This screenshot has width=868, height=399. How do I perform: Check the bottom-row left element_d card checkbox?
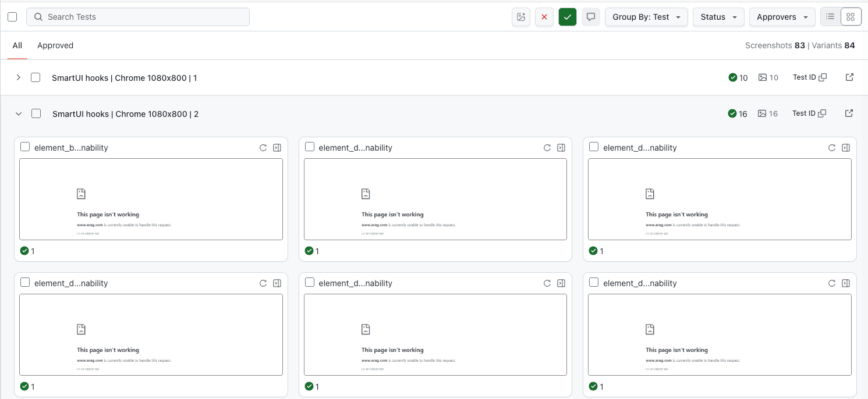[x=25, y=282]
